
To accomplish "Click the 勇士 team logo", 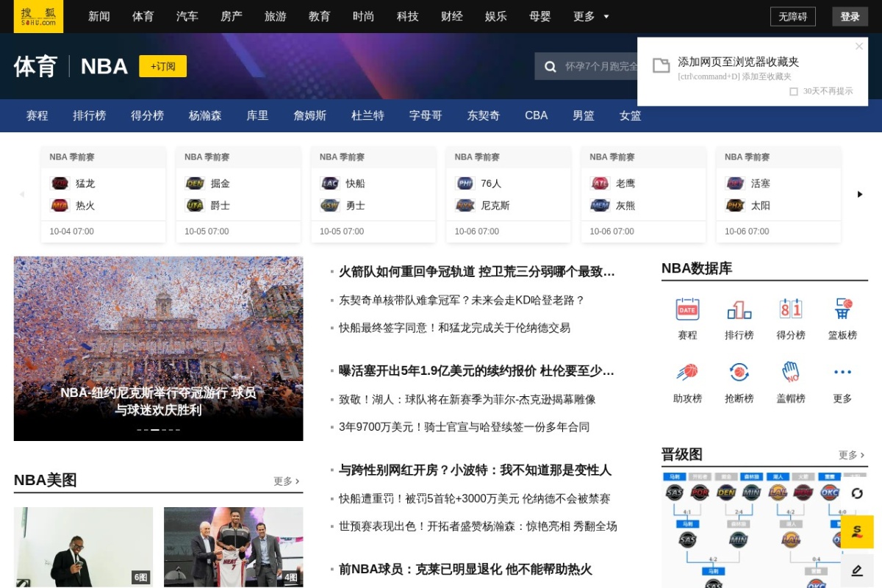I will tap(330, 205).
